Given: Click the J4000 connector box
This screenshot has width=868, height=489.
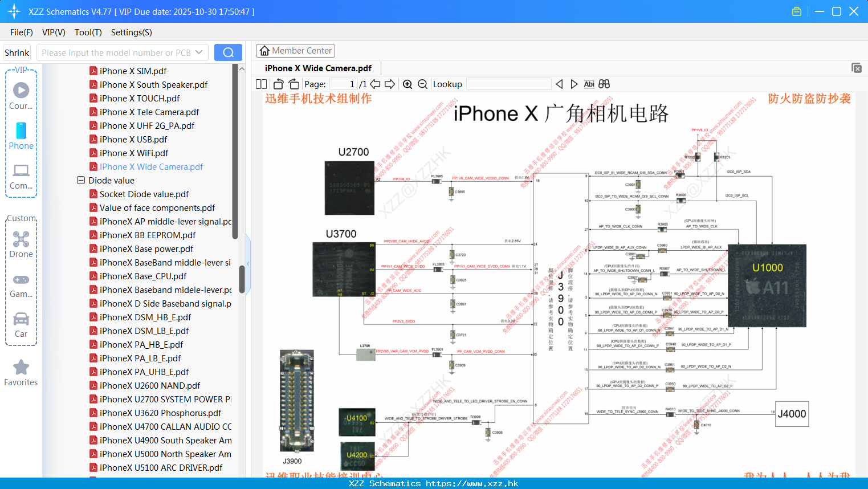Looking at the screenshot, I should point(792,414).
